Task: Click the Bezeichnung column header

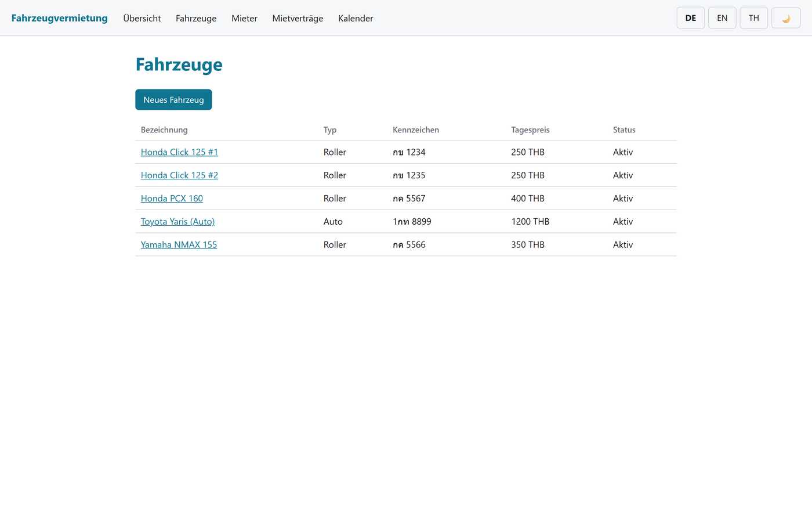Action: pos(164,130)
